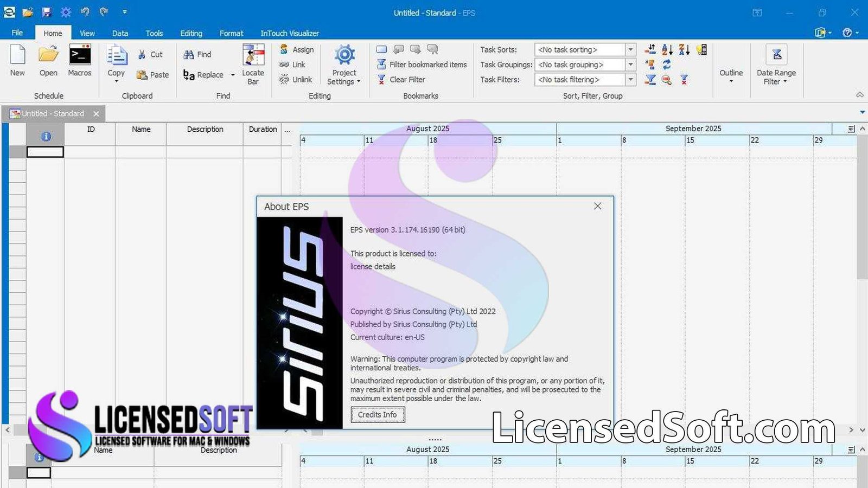The image size is (868, 488).
Task: Open the Task Sorts dropdown
Action: [630, 49]
